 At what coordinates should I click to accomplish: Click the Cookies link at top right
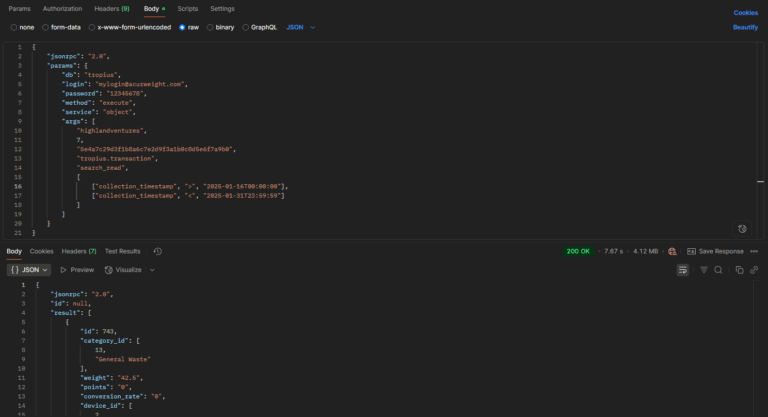click(x=745, y=13)
